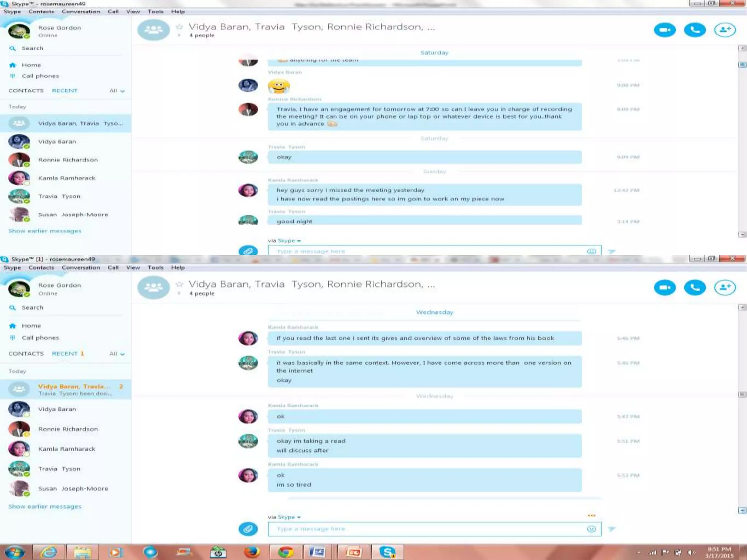747x560 pixels.
Task: Toggle the favorite star on the bottom conversation
Action: coord(179,284)
